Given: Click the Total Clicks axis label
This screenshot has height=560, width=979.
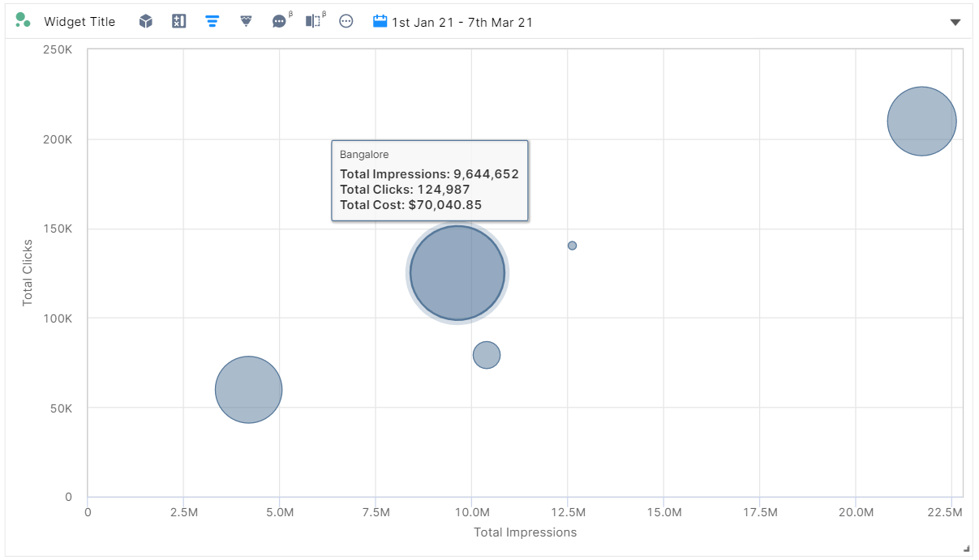Looking at the screenshot, I should (28, 272).
